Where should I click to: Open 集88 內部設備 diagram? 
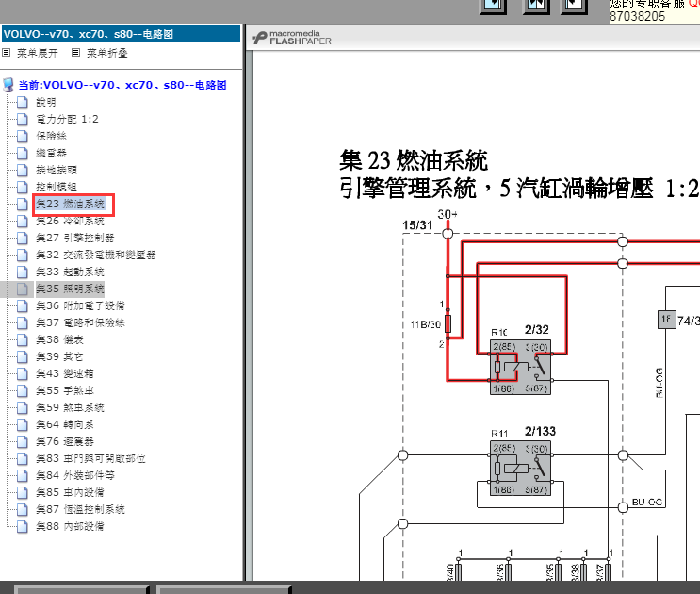(x=70, y=526)
